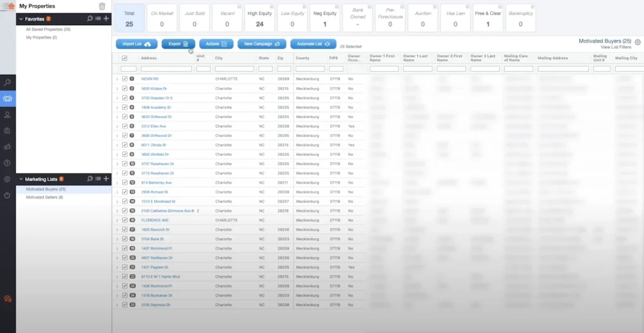Open the settings gear in left sidebar
Viewport: 644px width, 333px height.
8,179
